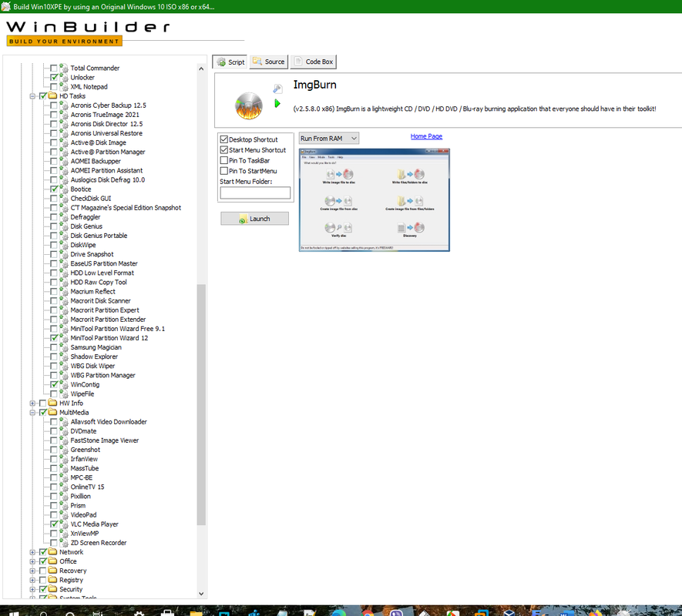Click the ImgBurn flaming disc logo

pos(249,105)
